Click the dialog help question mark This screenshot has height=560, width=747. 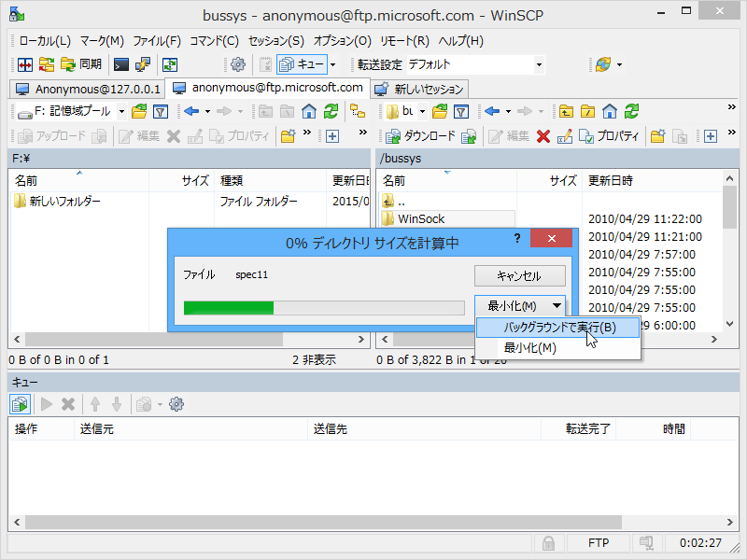(517, 239)
